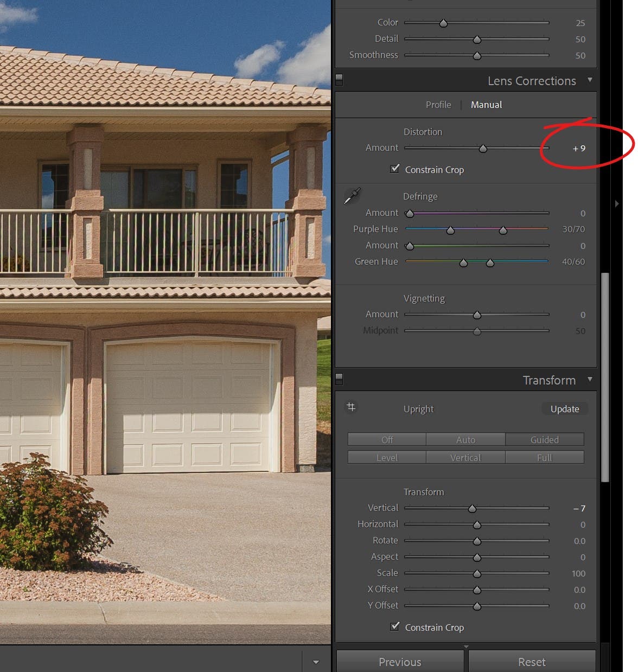Image resolution: width=638 pixels, height=672 pixels.
Task: Toggle the Transform panel enable switch
Action: [x=339, y=378]
